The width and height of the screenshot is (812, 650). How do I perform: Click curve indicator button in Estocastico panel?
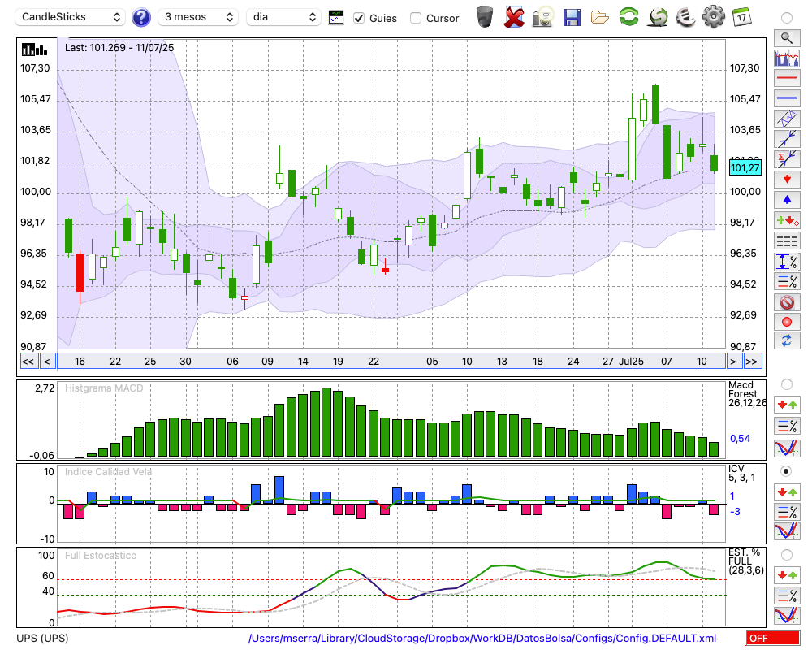click(x=787, y=615)
